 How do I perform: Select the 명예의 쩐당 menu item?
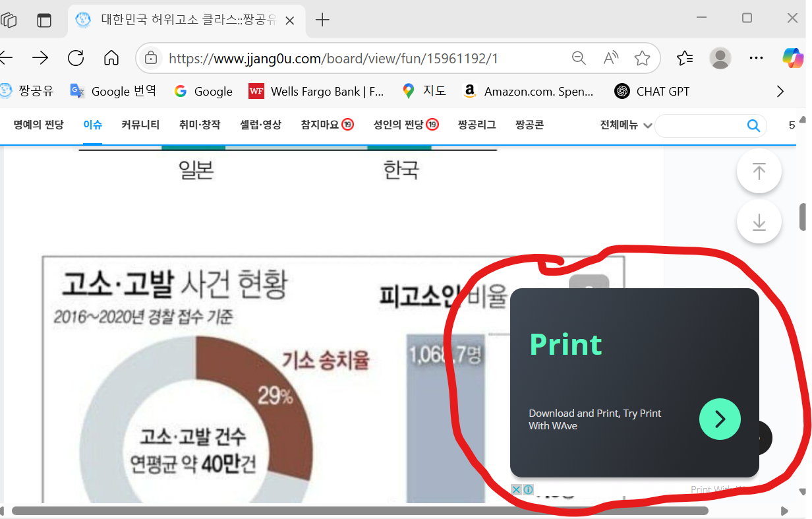click(x=38, y=125)
